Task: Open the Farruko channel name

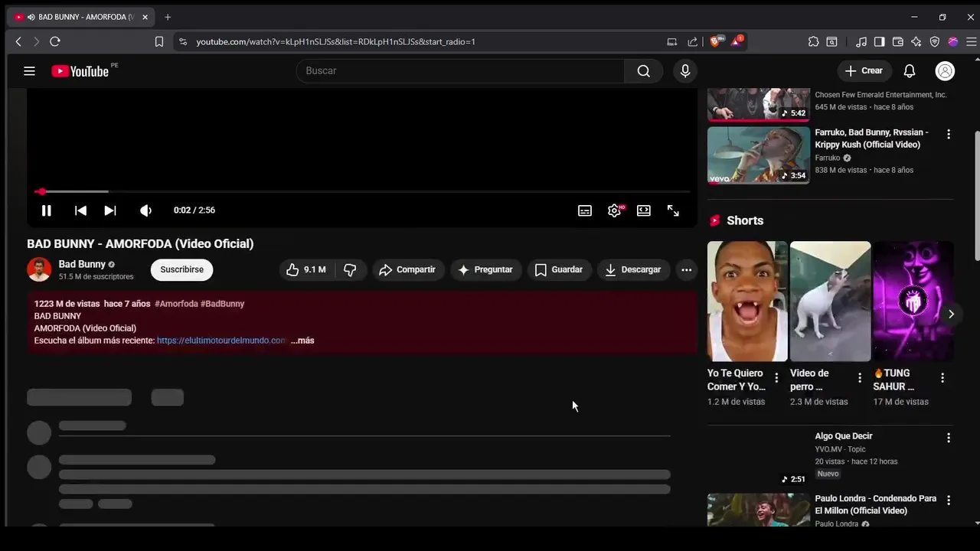Action: point(828,158)
